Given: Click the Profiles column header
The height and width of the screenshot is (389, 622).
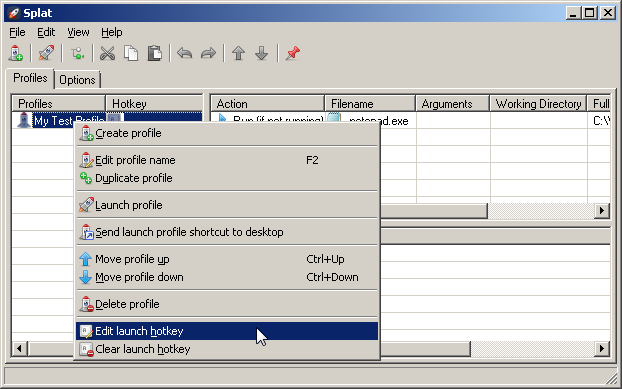Looking at the screenshot, I should tap(59, 104).
